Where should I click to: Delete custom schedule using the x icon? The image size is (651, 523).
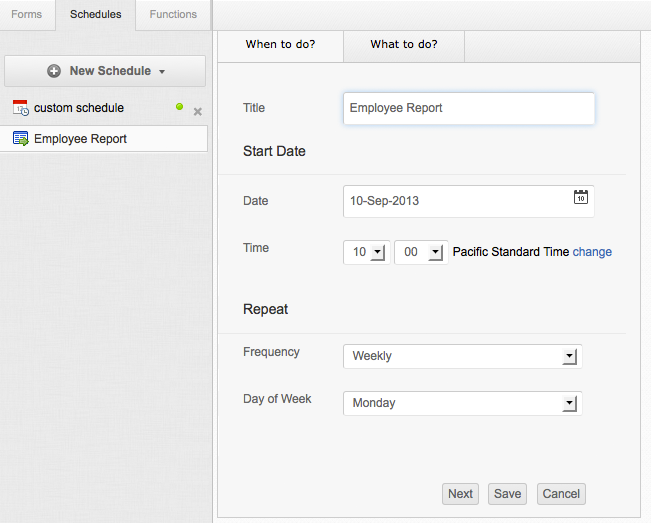(x=197, y=112)
